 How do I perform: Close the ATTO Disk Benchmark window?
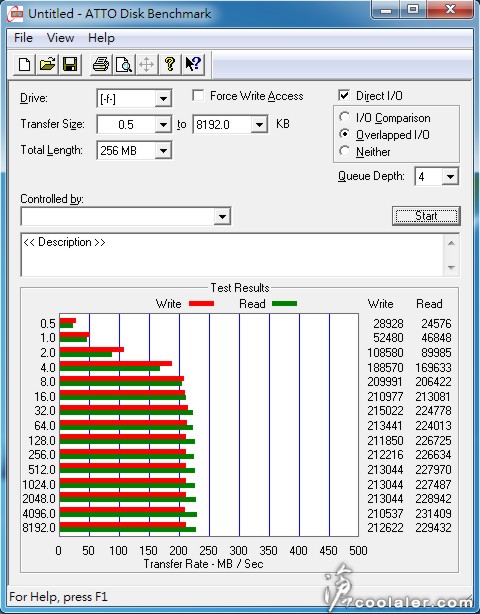(x=449, y=9)
